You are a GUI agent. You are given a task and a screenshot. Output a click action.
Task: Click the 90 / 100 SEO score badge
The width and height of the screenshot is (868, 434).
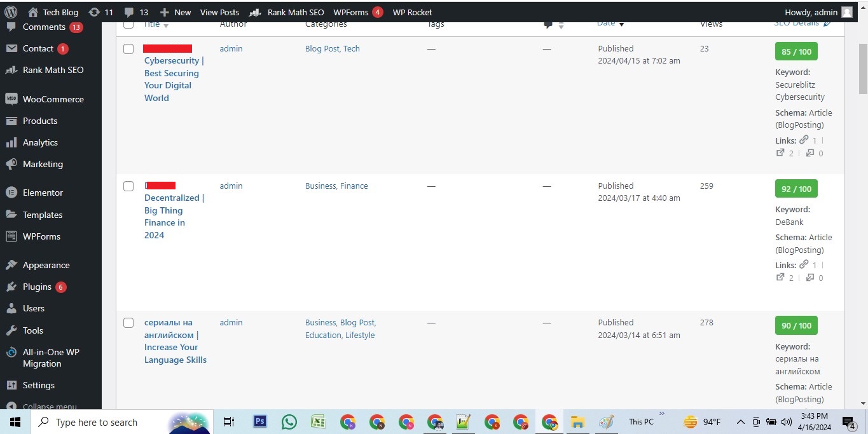pos(796,325)
